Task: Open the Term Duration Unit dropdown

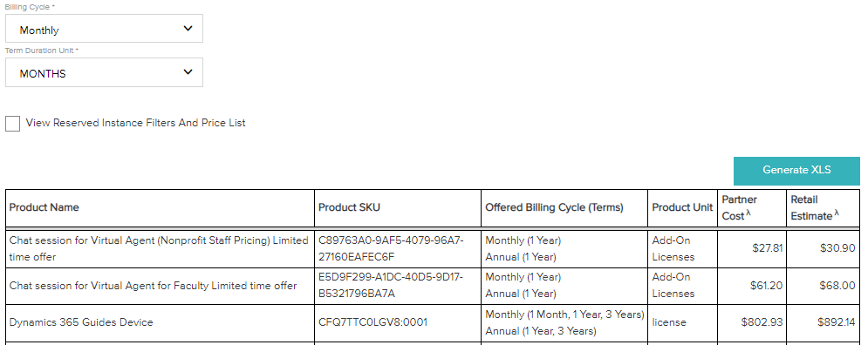Action: 104,72
